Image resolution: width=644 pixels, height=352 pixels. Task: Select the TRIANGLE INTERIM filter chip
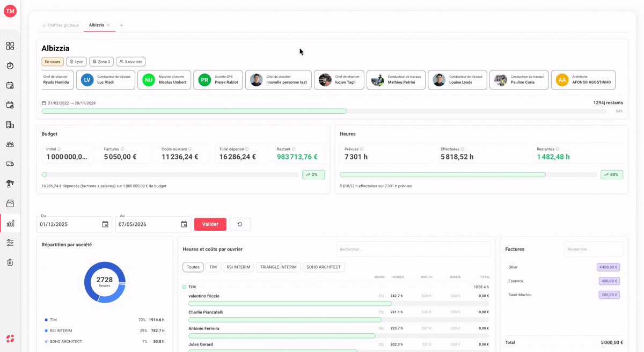[x=278, y=267]
